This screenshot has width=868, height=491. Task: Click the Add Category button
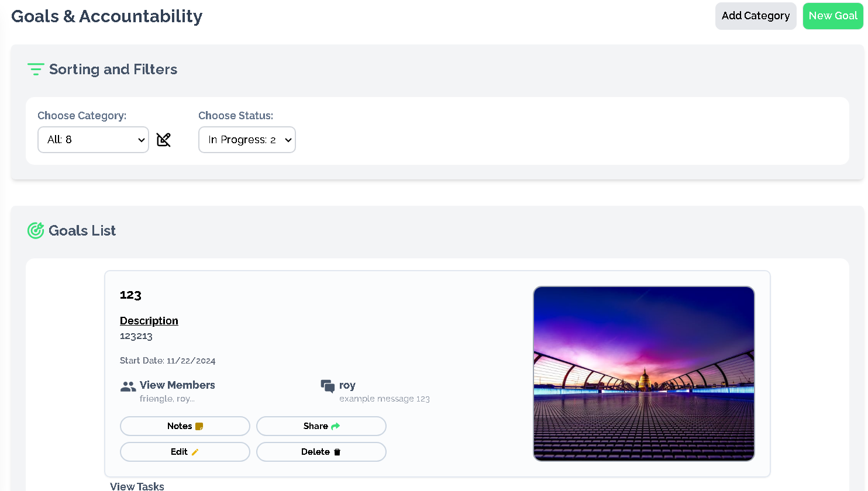pos(755,16)
